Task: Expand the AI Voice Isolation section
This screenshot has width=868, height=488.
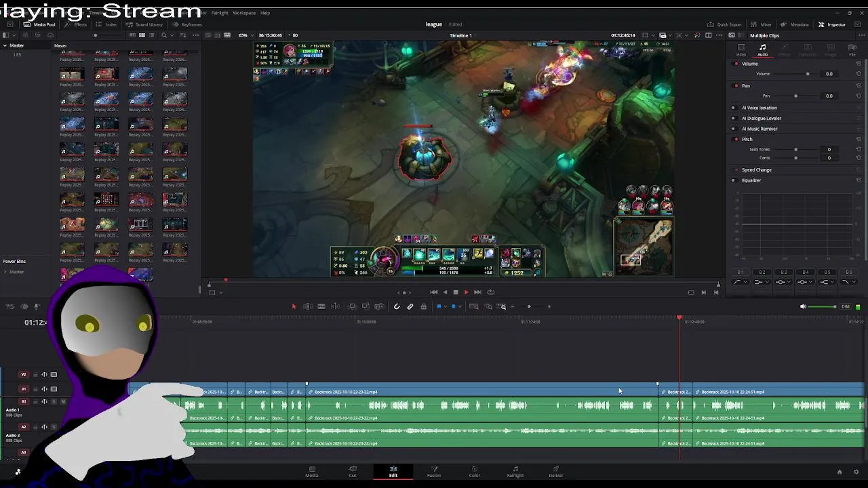Action: (x=759, y=108)
